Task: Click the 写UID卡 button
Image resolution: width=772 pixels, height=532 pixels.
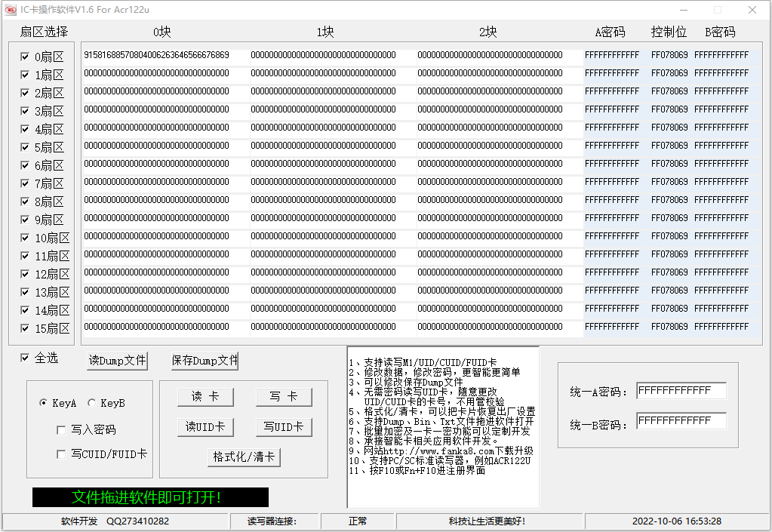Action: [x=284, y=426]
